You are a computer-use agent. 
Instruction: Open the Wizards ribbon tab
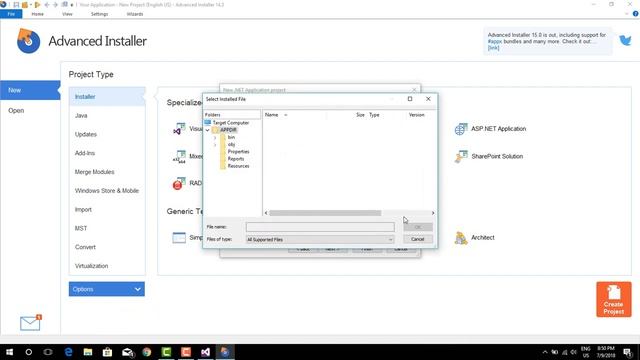pos(135,14)
